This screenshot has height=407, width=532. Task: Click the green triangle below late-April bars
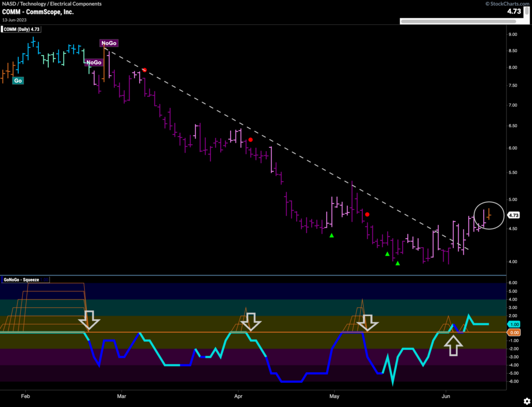click(331, 236)
